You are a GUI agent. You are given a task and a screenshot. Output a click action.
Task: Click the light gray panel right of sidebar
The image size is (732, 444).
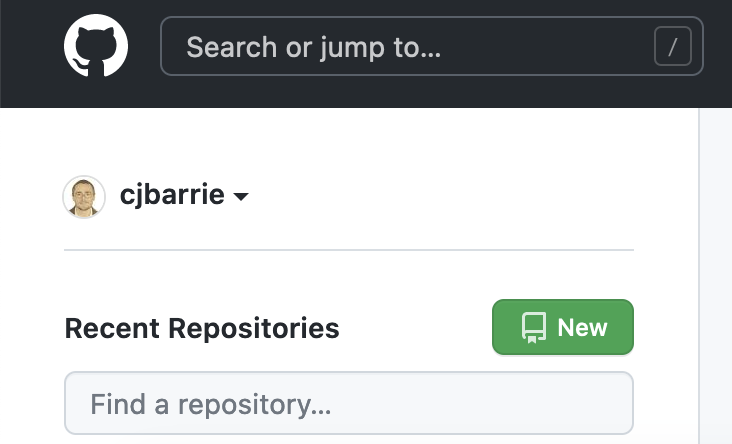(716, 275)
